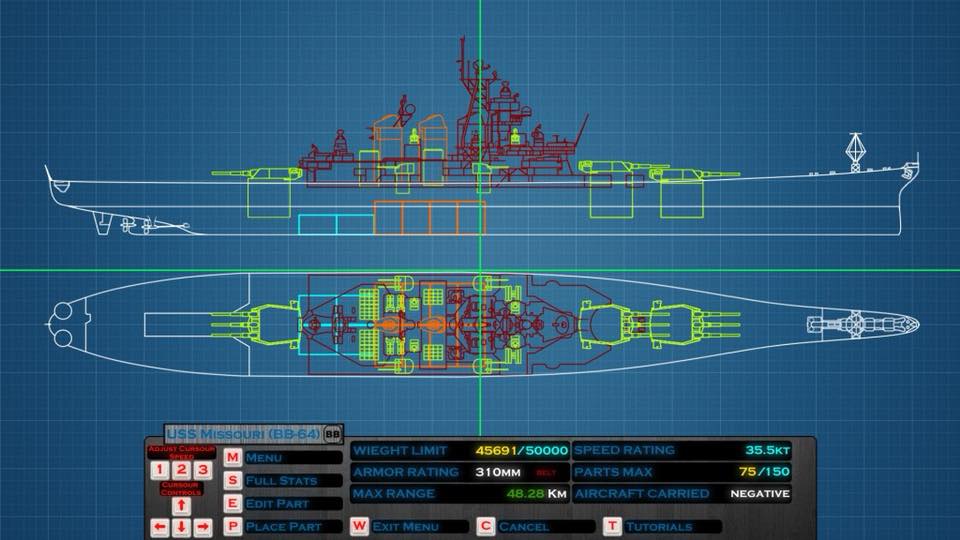This screenshot has height=540, width=960.
Task: Click the Parts Max label
Action: coord(613,472)
